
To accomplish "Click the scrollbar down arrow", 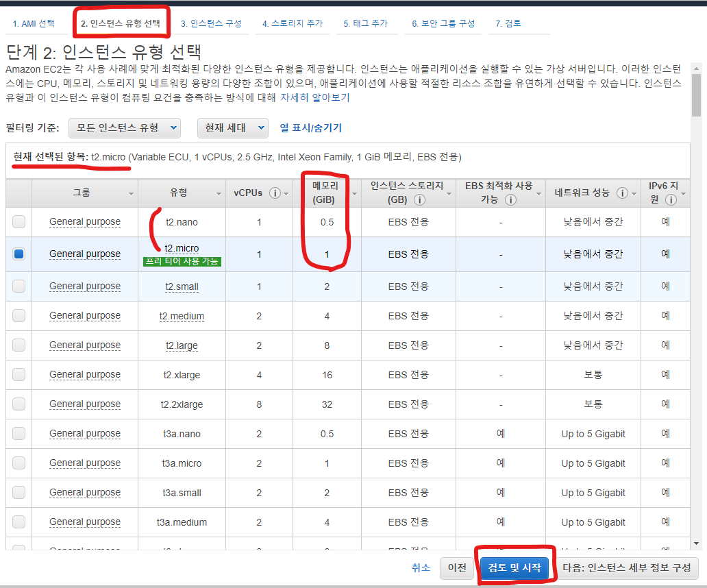I will tap(696, 544).
